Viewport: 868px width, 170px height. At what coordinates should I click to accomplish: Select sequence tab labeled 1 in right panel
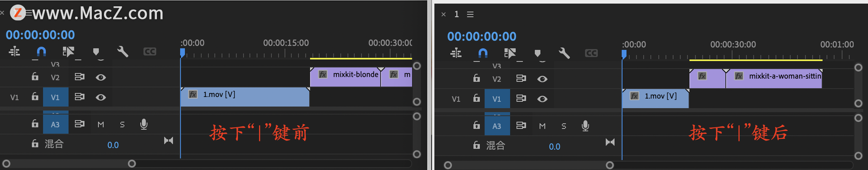click(457, 14)
